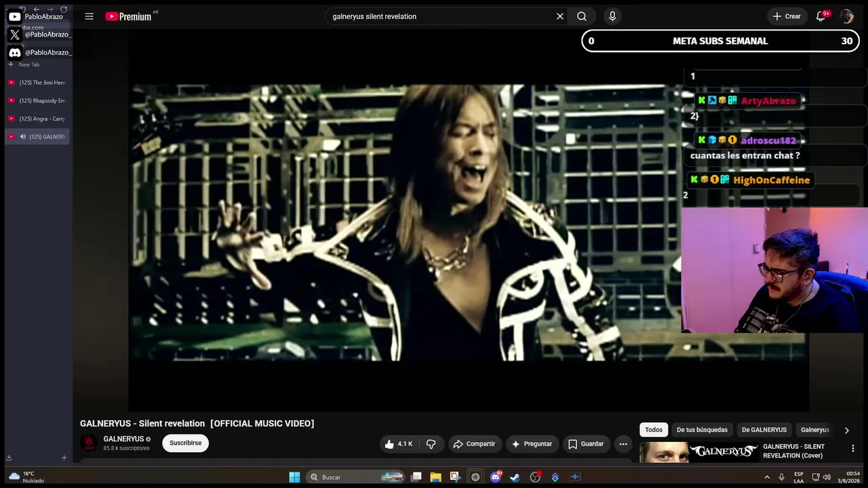Open the GALNERYUS channel name link
868x488 pixels.
point(123,439)
